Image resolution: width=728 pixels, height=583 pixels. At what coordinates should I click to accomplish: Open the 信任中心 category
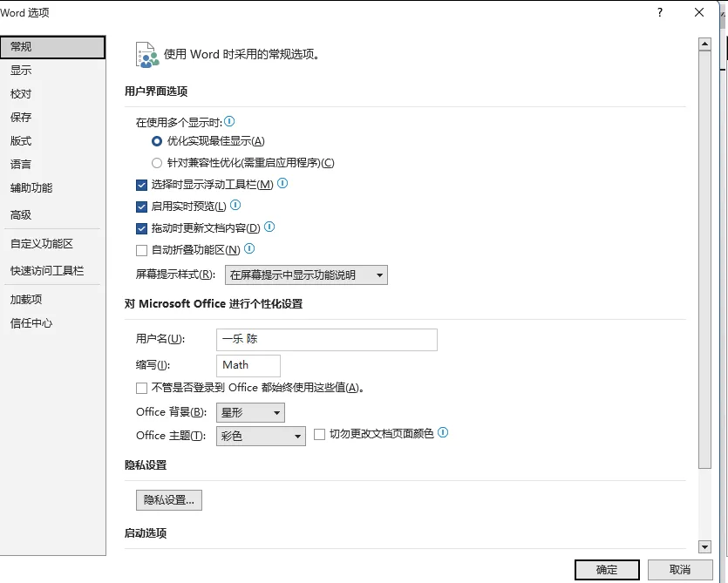tap(52, 323)
